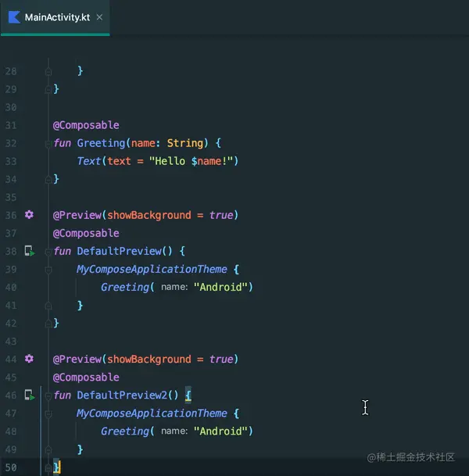Collapse DefaultPreview function fold marker line 38
Viewport: 469px width, 476px height.
[48, 252]
